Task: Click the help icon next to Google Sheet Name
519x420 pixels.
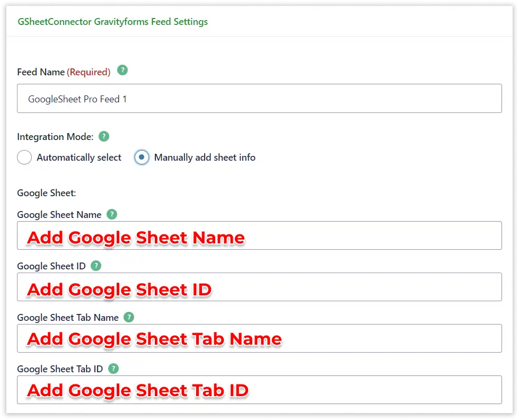Action: 111,214
